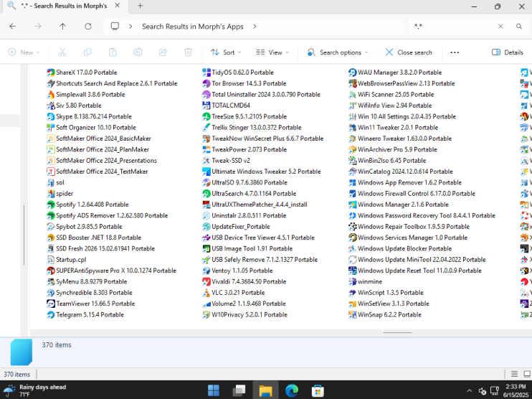
Task: Click the Vivaldi 7.4.3684.50 Portable icon
Action: (206, 281)
